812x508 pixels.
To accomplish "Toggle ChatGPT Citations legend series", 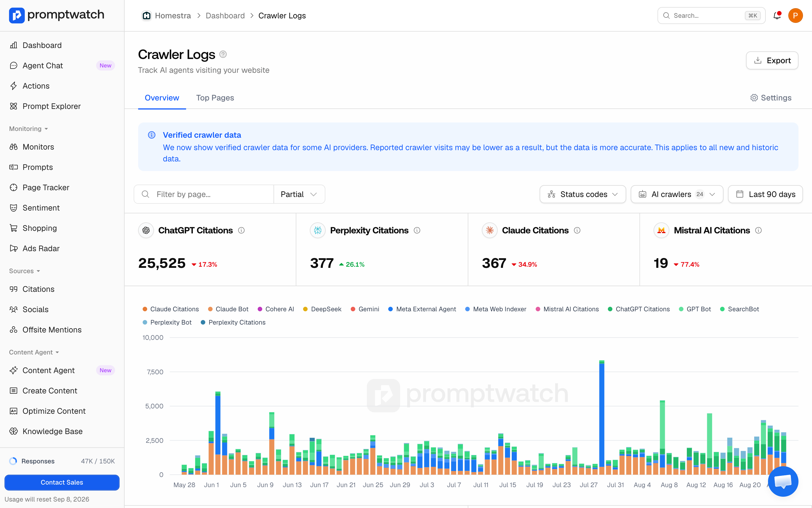I will point(639,309).
